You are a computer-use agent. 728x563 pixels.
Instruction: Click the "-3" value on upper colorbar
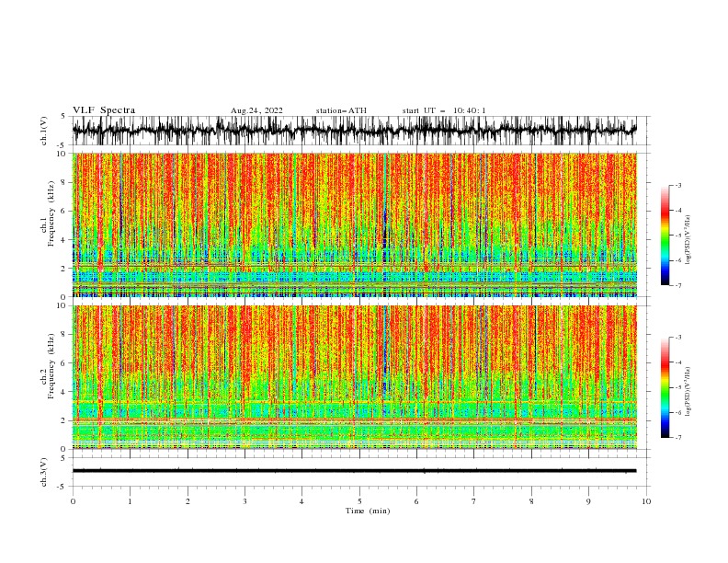(677, 185)
